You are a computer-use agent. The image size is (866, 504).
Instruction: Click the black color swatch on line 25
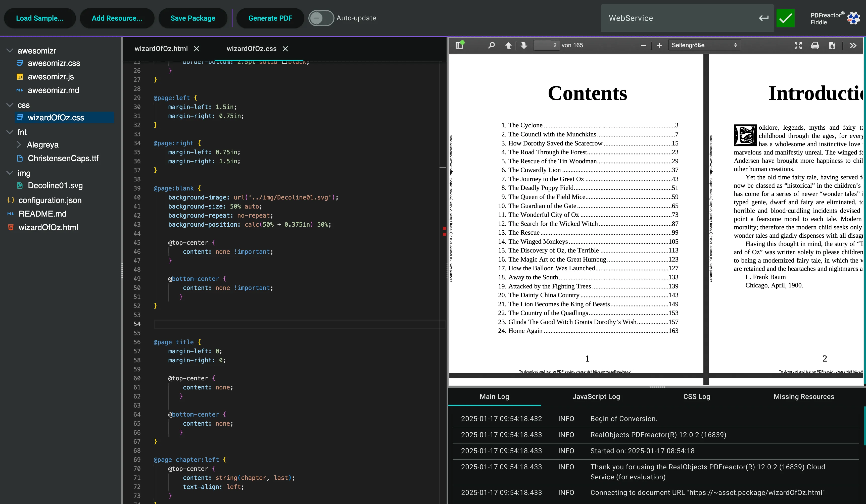pyautogui.click(x=284, y=62)
